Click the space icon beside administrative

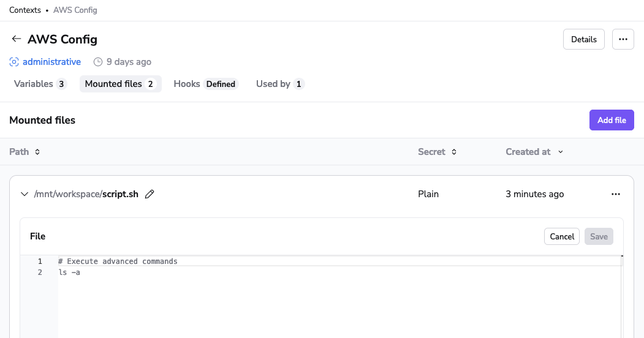(14, 62)
